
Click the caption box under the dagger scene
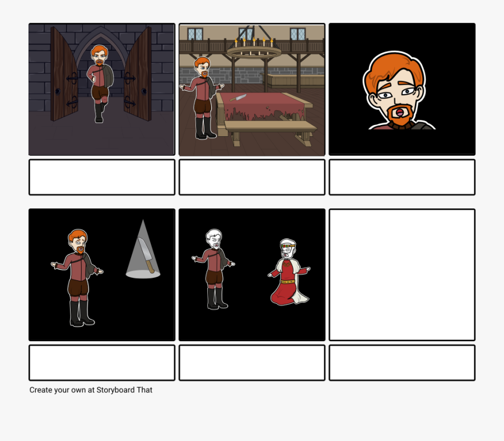tap(101, 363)
